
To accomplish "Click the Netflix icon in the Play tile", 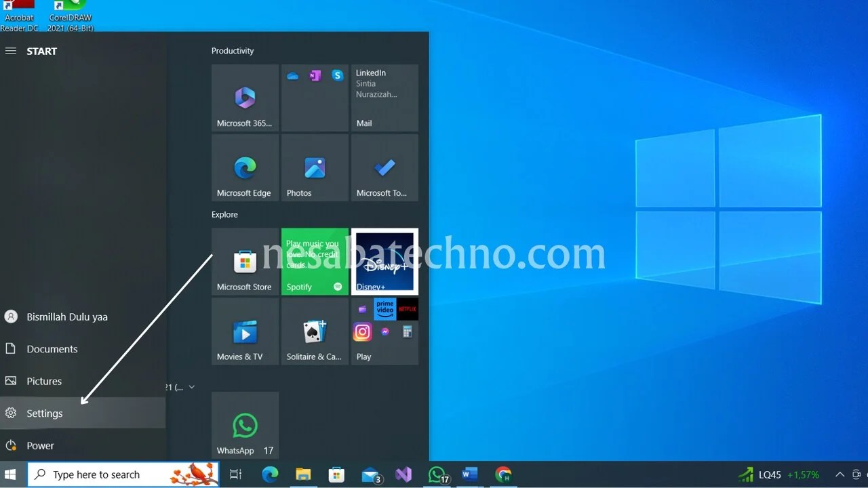I will pos(407,309).
